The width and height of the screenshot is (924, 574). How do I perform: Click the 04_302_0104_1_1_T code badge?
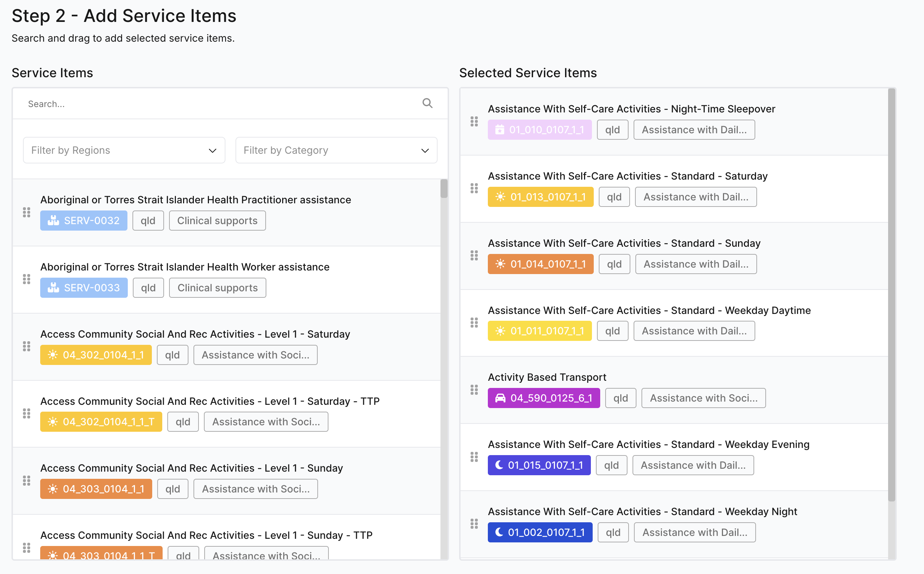[x=101, y=422]
